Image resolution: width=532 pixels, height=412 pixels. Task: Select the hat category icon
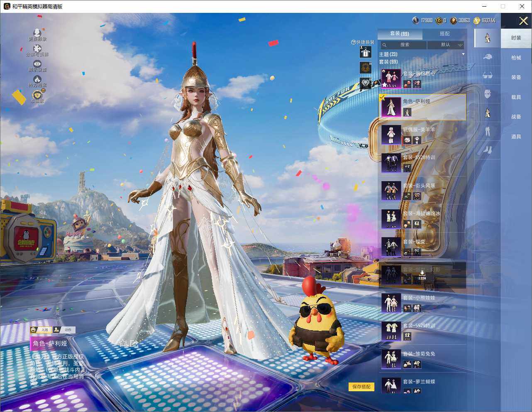pyautogui.click(x=488, y=56)
